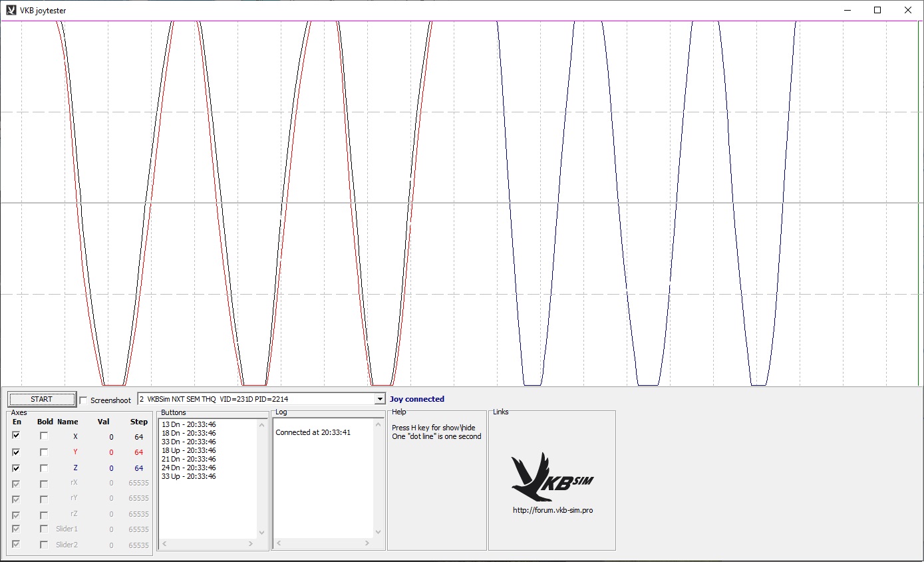Click the Buttons list scroll-left arrow
This screenshot has width=924, height=562.
point(165,544)
